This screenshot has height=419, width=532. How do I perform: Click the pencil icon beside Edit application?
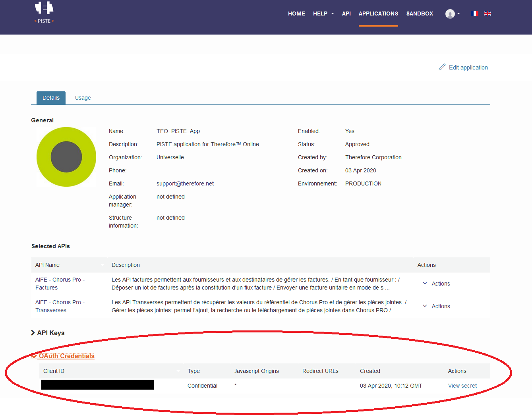pos(442,67)
